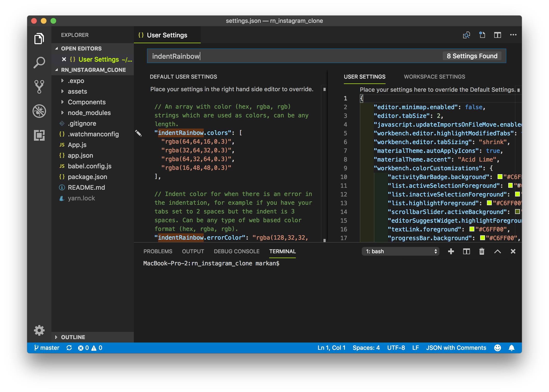Click the JSON with Comments language mode

[456, 348]
